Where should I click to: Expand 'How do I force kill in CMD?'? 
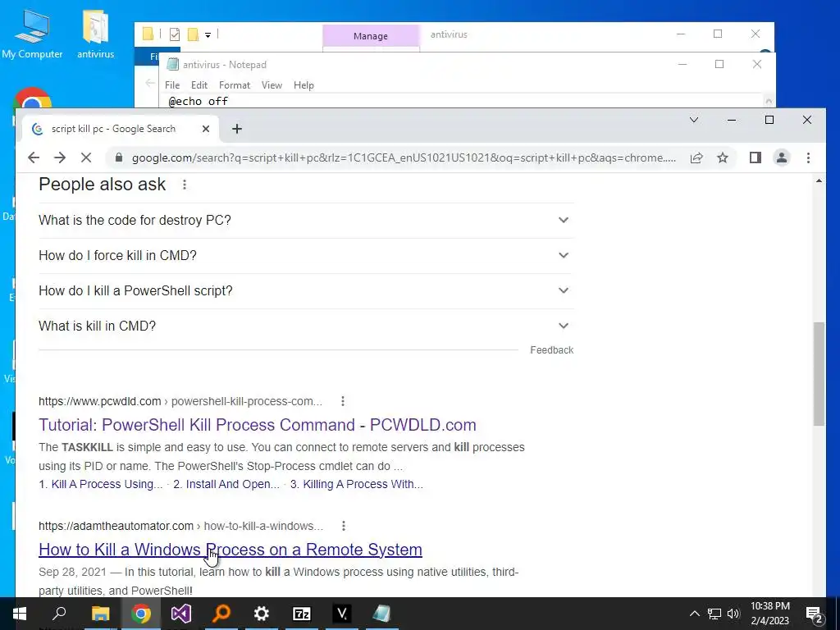coord(306,256)
